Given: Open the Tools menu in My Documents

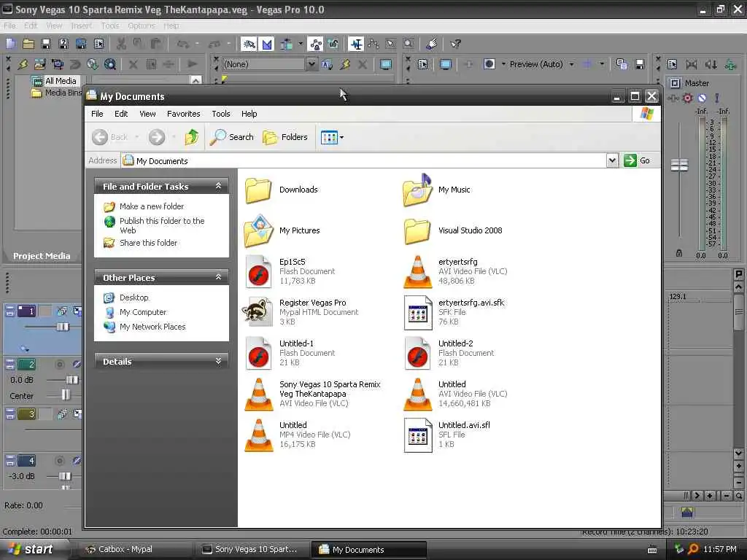Looking at the screenshot, I should (x=221, y=114).
